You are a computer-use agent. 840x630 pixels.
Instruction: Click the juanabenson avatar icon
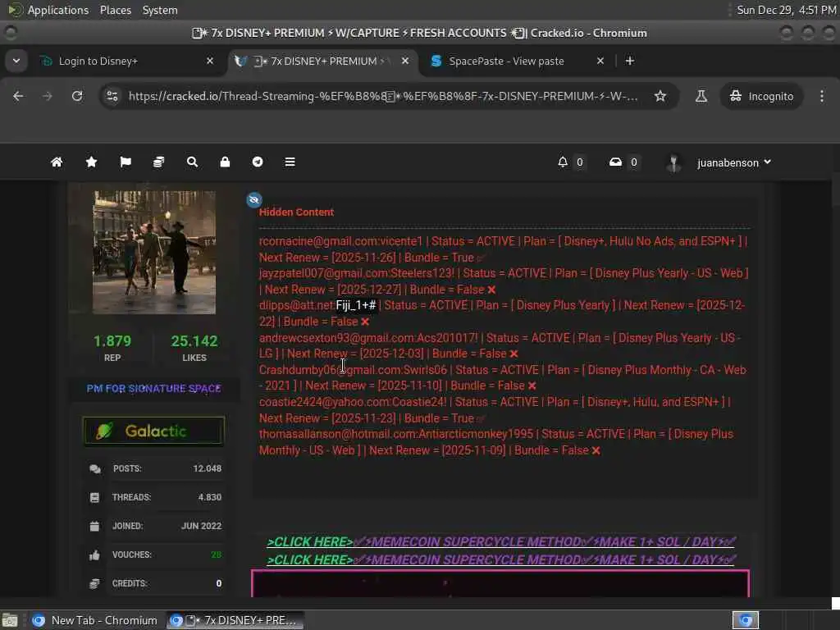[673, 162]
